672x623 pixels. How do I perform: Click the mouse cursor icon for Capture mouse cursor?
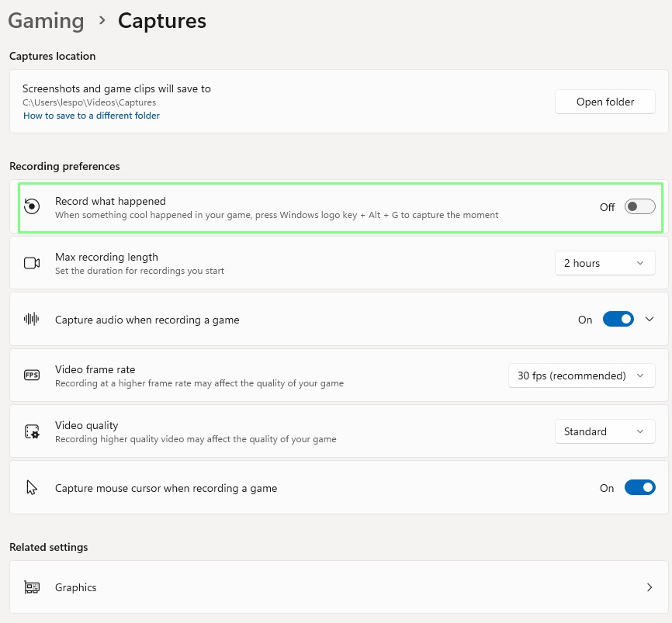[32, 488]
